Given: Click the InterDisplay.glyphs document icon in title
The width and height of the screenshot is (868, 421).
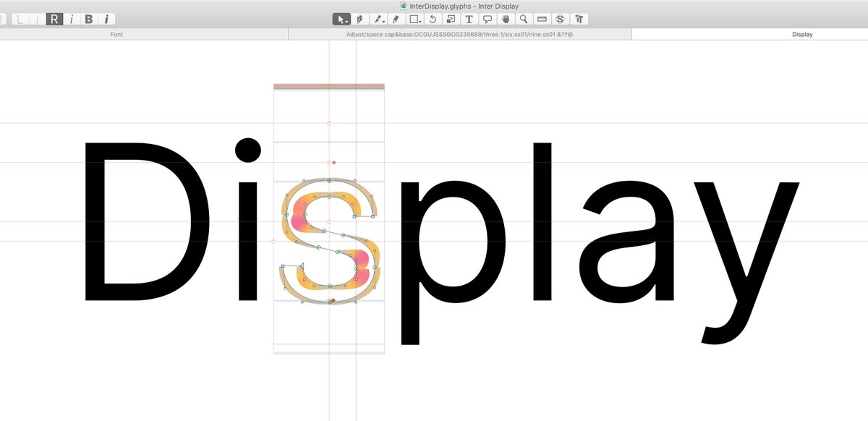Looking at the screenshot, I should point(403,6).
